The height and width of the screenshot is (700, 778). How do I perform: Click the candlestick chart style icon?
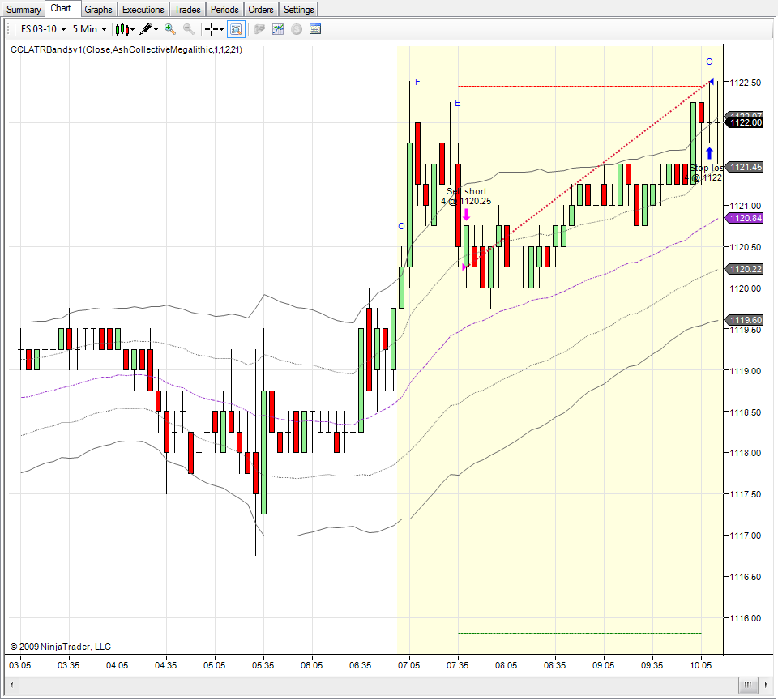pos(122,30)
